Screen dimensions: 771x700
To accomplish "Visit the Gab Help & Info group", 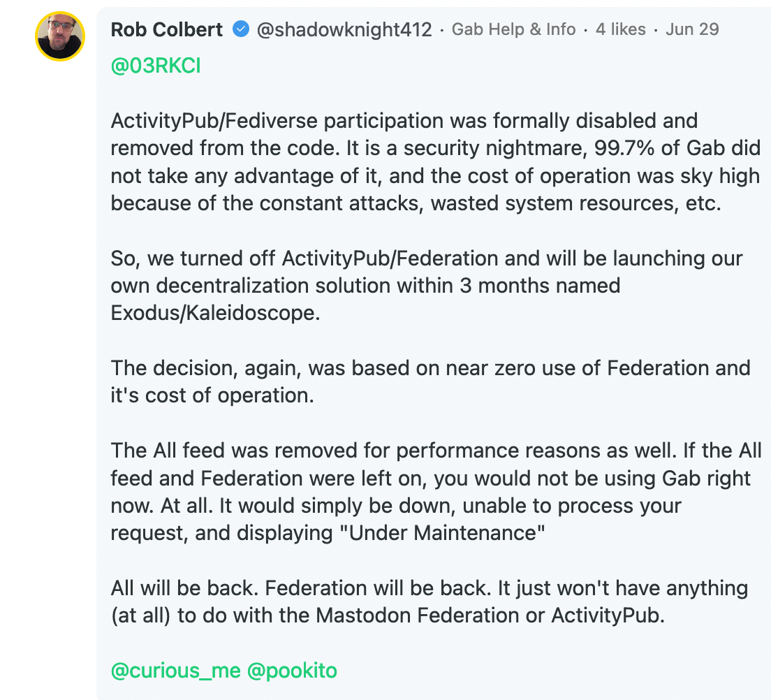I will pos(513,29).
